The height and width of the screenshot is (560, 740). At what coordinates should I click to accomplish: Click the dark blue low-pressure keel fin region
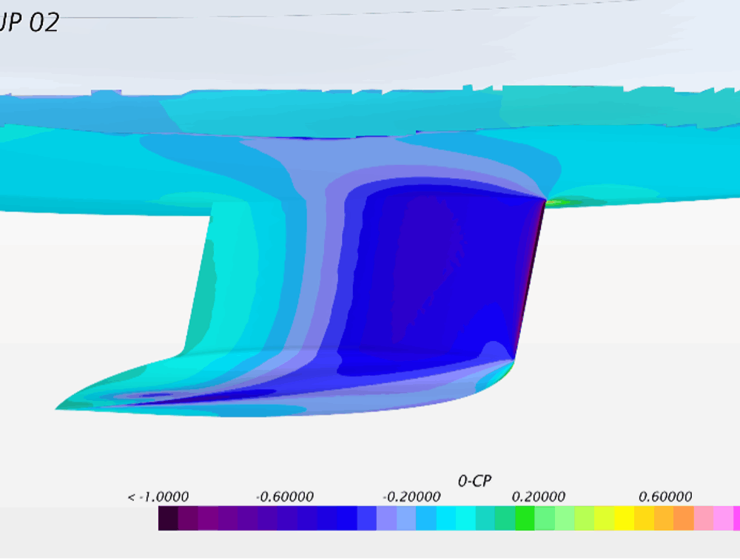click(439, 274)
